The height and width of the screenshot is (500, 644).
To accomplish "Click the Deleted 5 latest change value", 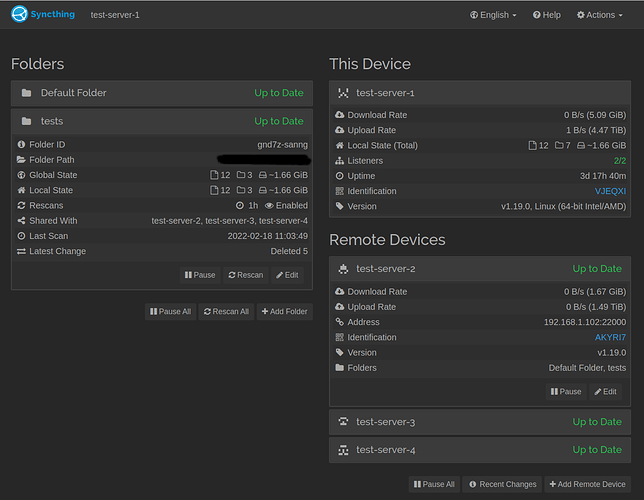I will pos(289,251).
